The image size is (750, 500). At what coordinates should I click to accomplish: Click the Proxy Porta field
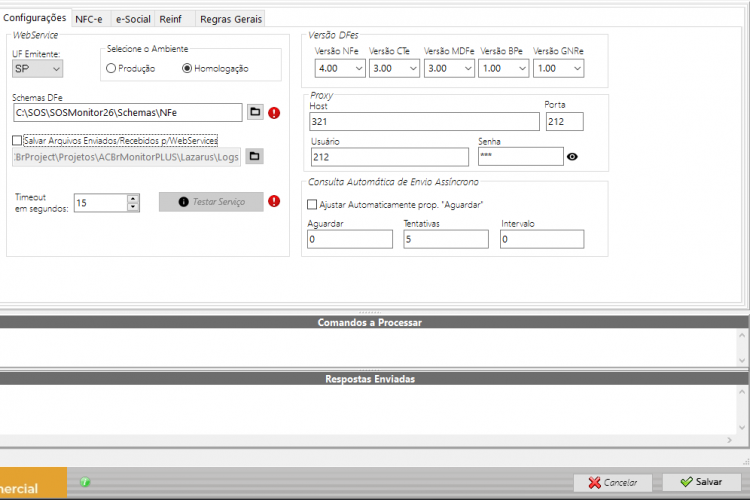click(x=564, y=122)
